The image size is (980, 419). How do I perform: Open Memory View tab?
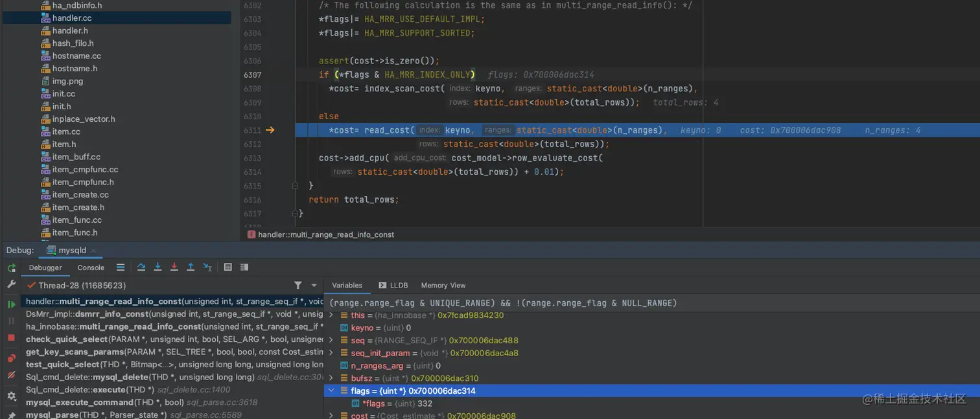tap(443, 285)
